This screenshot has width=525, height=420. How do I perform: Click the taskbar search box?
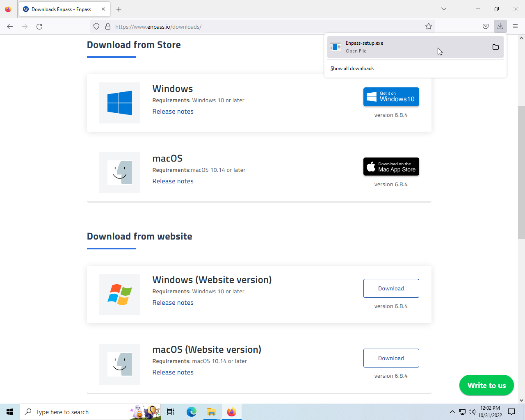pyautogui.click(x=90, y=412)
